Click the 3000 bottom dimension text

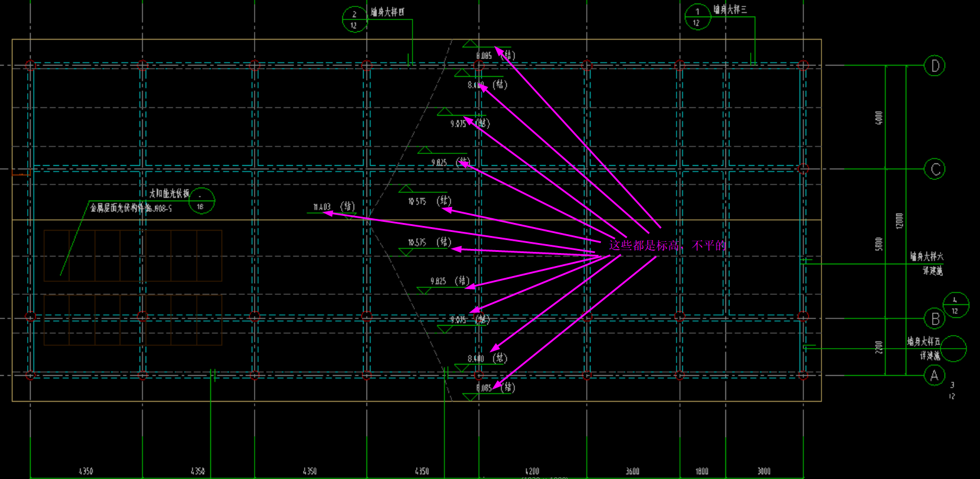(x=764, y=471)
